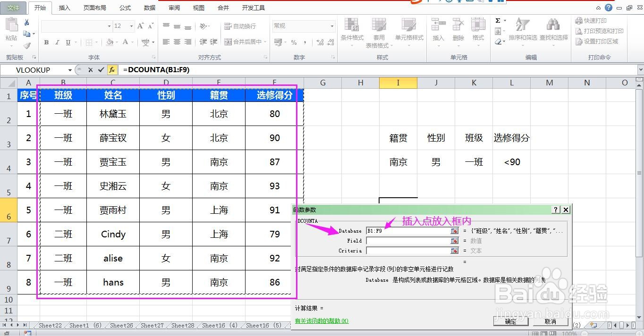Click the Criteria input box in dialog
This screenshot has width=644, height=336.
[x=408, y=251]
